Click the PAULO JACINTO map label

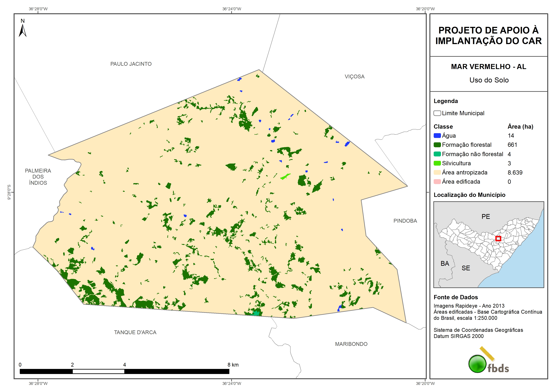(x=131, y=64)
